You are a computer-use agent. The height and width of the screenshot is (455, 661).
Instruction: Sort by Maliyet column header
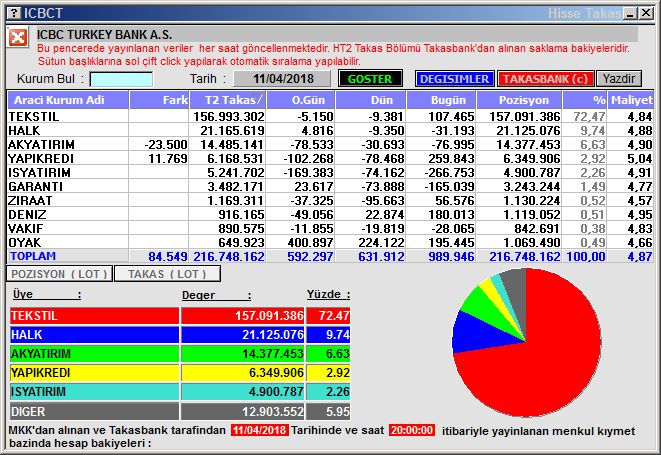click(x=631, y=100)
